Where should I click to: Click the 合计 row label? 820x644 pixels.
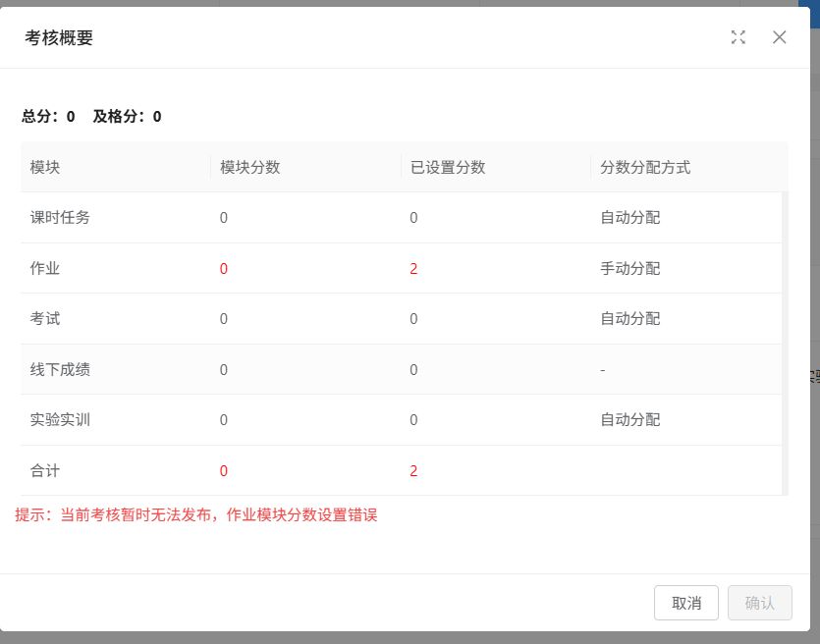[45, 471]
